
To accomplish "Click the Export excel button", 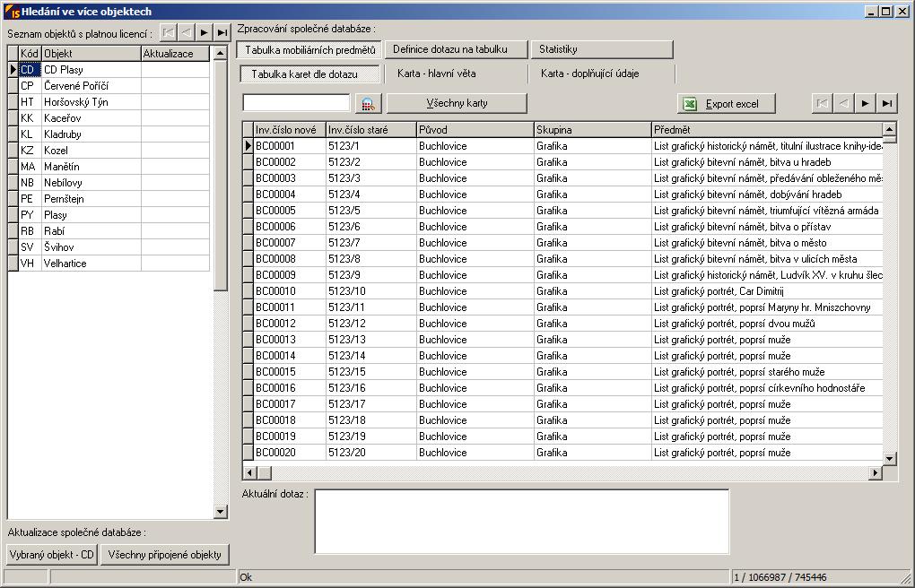I will click(727, 104).
